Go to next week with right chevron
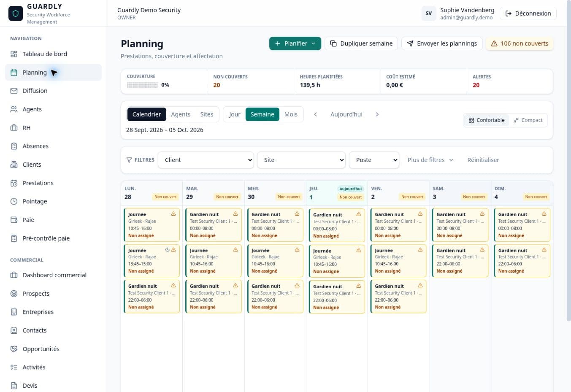The height and width of the screenshot is (392, 571). 377,114
